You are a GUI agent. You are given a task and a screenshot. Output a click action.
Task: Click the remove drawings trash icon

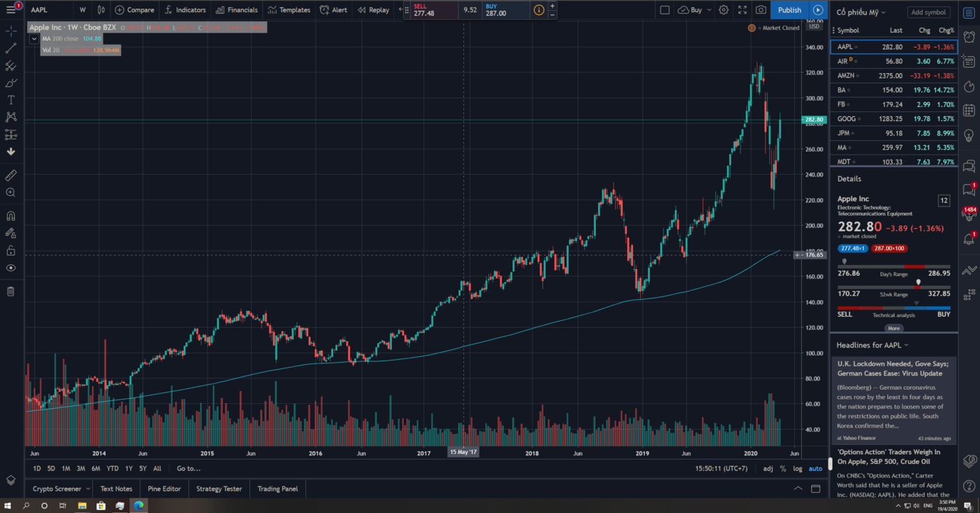(x=11, y=291)
